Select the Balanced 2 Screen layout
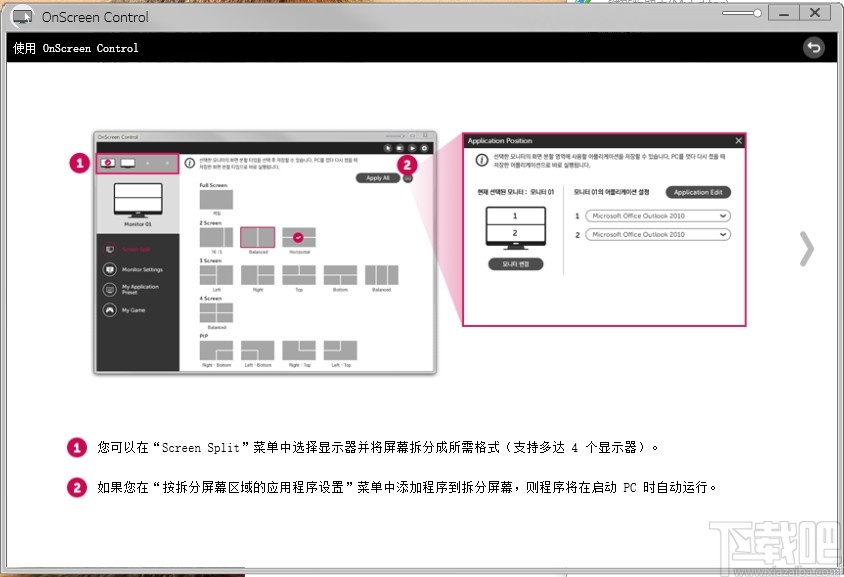Image resolution: width=844 pixels, height=577 pixels. coord(259,235)
